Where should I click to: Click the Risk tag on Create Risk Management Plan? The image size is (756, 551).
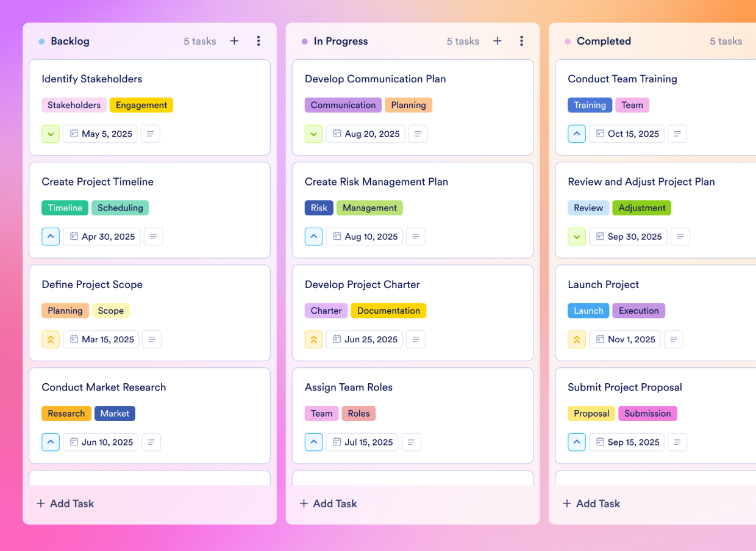(319, 207)
